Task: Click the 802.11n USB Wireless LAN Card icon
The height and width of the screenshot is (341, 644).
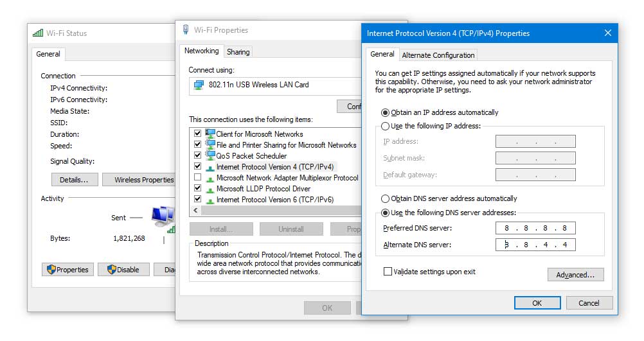Action: click(x=199, y=85)
